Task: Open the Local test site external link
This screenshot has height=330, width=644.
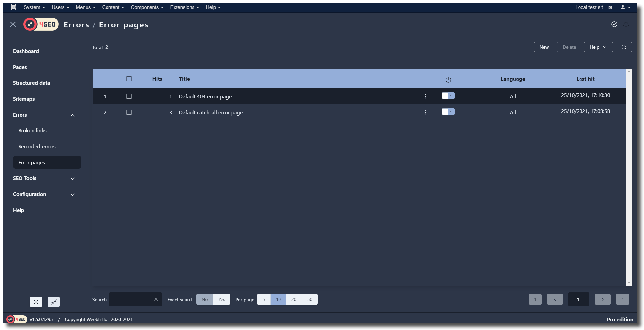Action: [593, 7]
